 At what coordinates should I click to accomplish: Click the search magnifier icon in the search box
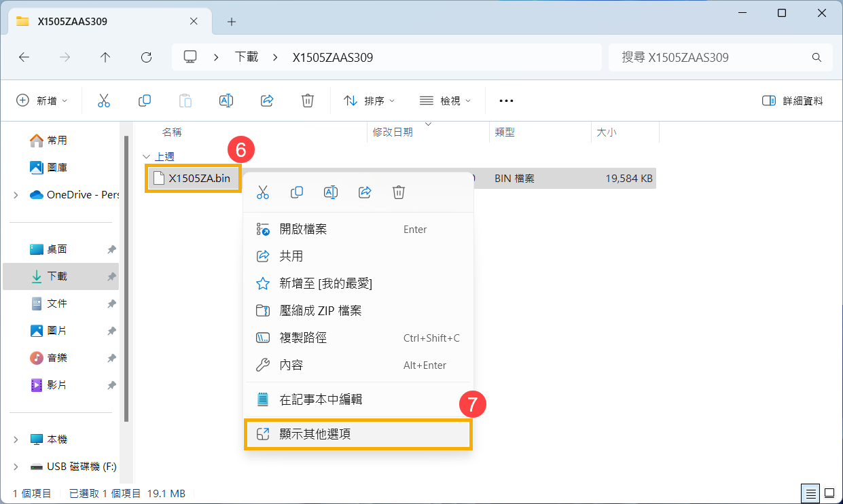817,57
